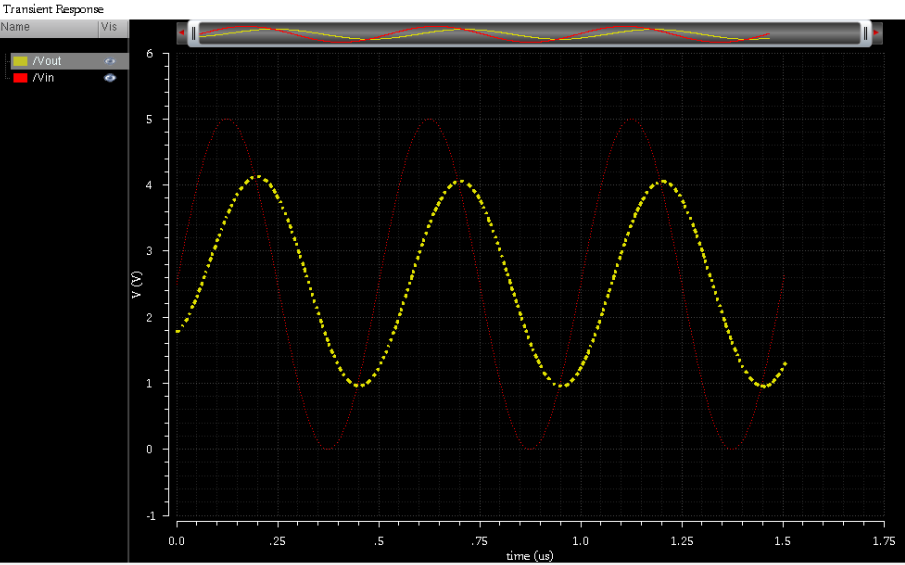The image size is (905, 565).
Task: Click the 6 tick label on voltage axis
Action: pos(150,53)
